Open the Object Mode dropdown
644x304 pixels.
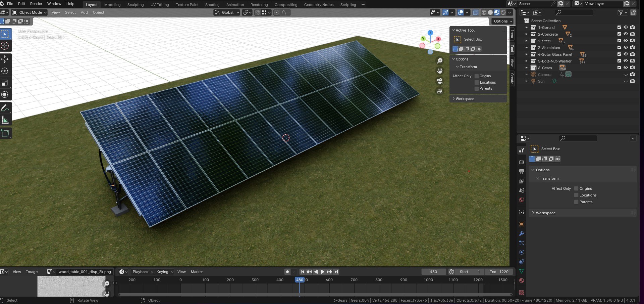[x=30, y=12]
